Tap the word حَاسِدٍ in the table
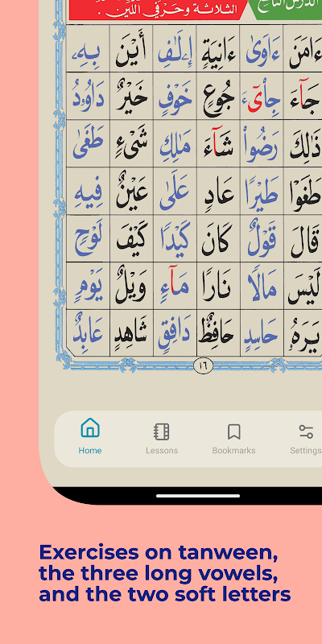Viewport: 322px width, 644px height. [262, 333]
